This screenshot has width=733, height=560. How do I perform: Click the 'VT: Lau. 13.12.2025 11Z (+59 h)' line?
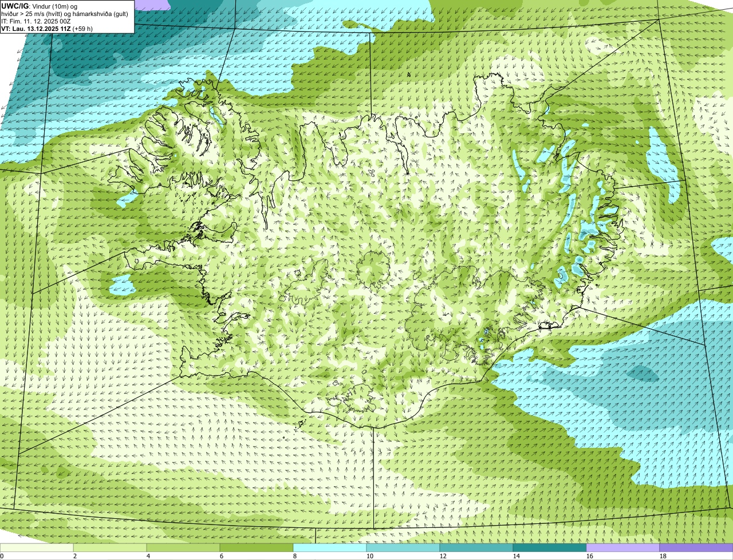47,29
